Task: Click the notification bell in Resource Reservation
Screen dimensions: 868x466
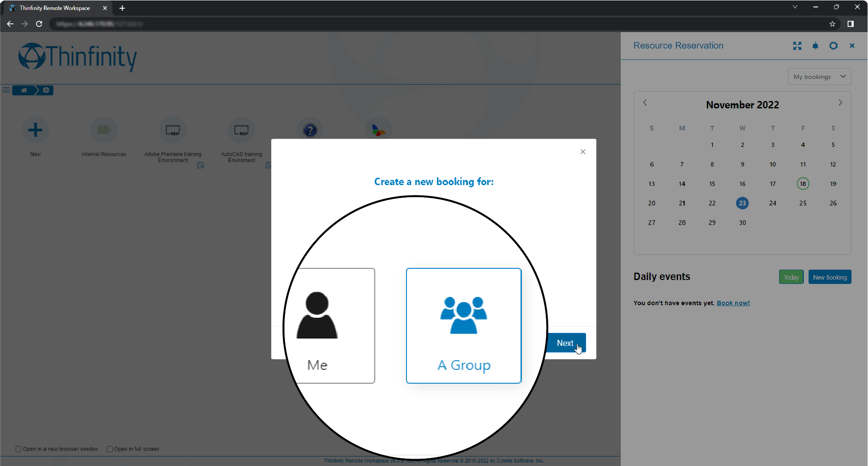Action: coord(815,46)
